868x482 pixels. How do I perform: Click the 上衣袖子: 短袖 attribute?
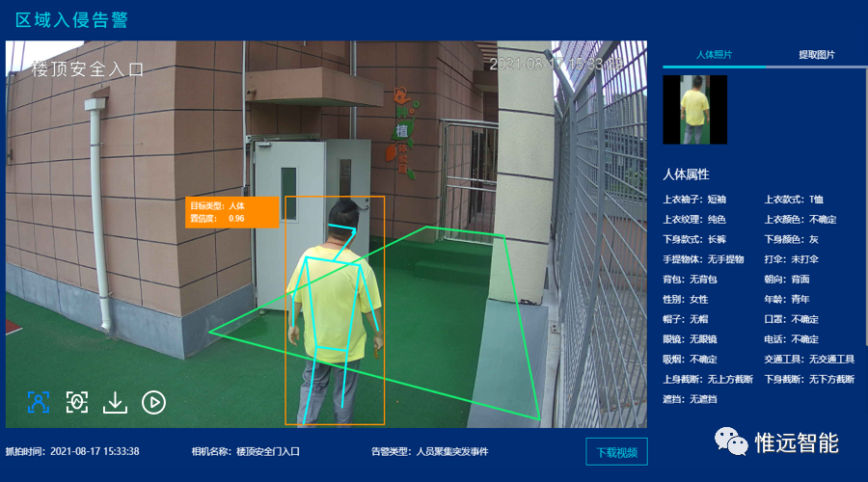pos(694,200)
